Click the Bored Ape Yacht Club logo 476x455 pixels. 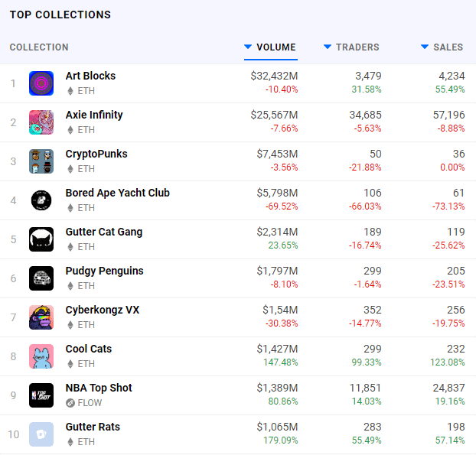point(41,200)
